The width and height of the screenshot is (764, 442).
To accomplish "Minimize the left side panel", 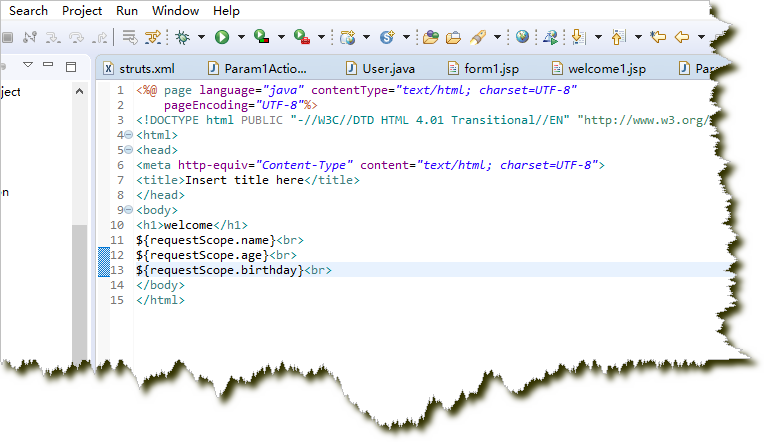I will [48, 64].
